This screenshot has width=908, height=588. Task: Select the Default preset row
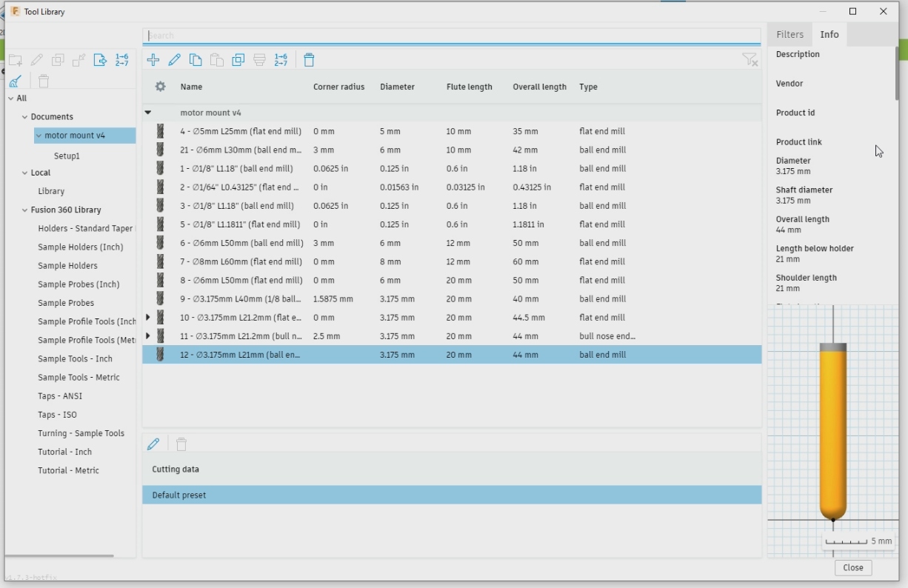coord(452,495)
